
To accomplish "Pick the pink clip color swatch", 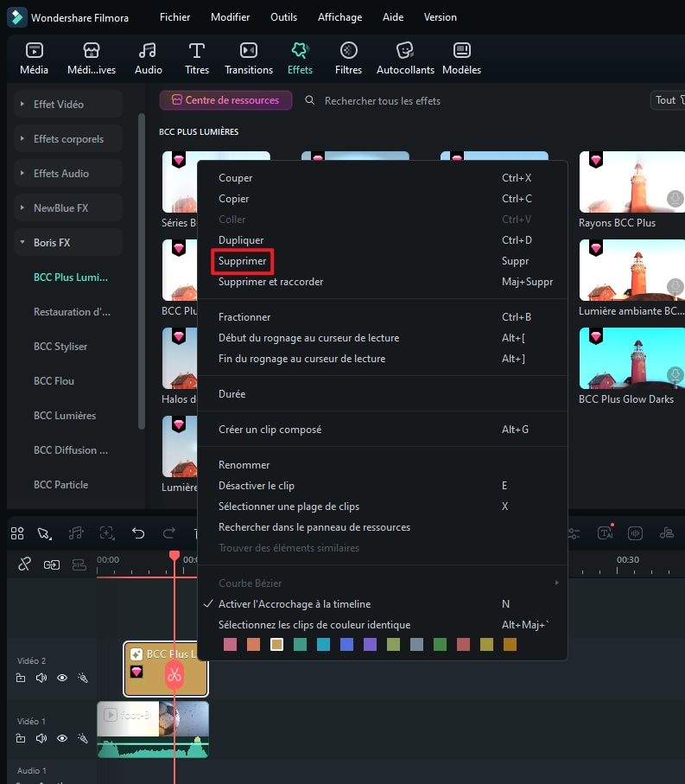I will point(230,645).
